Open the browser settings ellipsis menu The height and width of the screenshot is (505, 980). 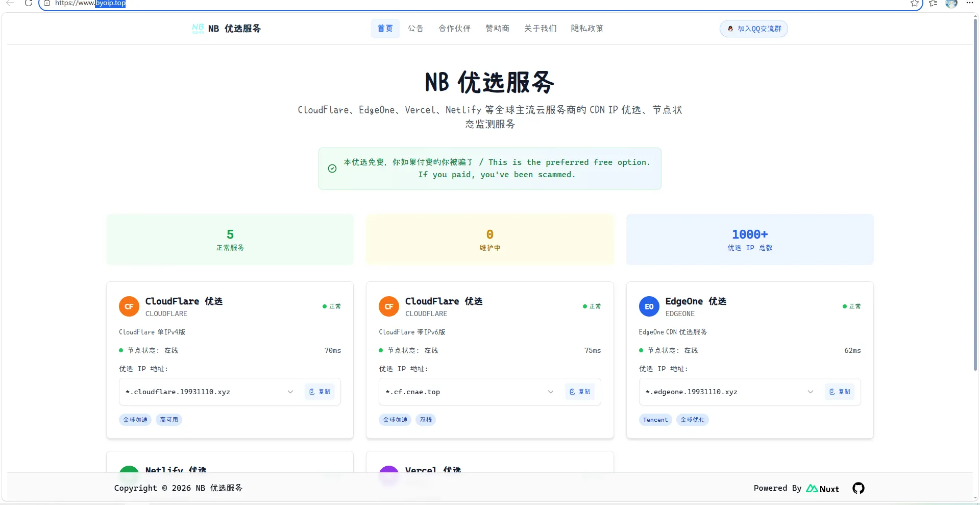pos(970,3)
